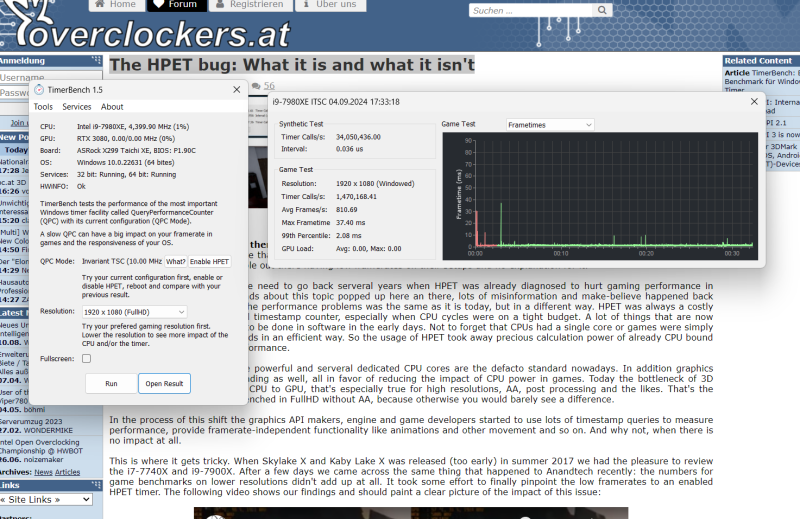This screenshot has width=800, height=519.
Task: Click the 99th Percentile 2.08 ms value
Action: pos(348,236)
